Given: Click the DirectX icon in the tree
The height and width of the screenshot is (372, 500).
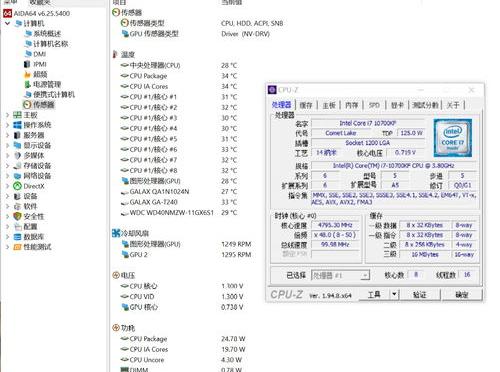Looking at the screenshot, I should point(17,186).
